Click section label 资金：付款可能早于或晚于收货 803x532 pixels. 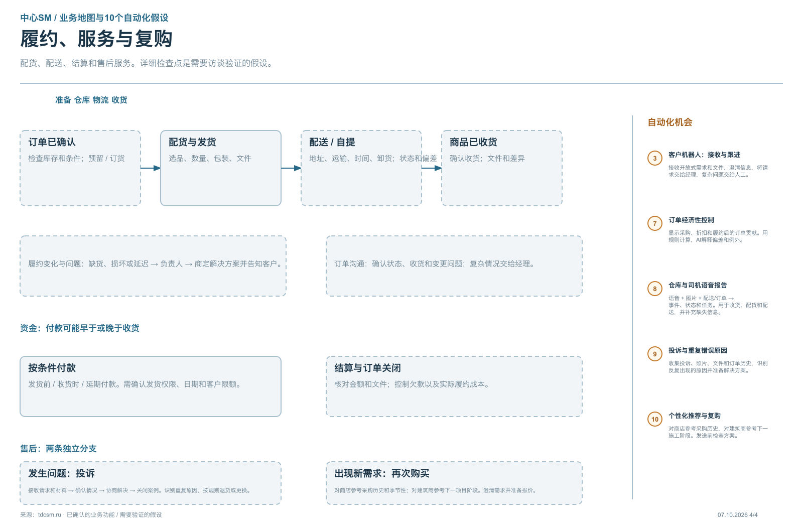(80, 328)
